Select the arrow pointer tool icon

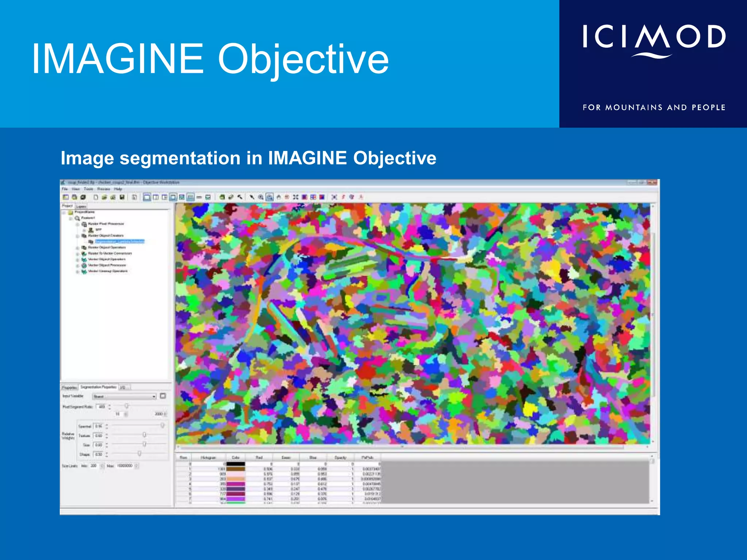point(252,197)
